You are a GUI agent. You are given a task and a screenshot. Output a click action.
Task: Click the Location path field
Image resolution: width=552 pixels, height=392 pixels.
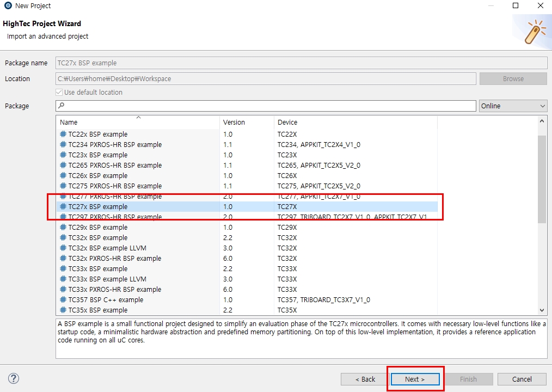[x=266, y=79]
